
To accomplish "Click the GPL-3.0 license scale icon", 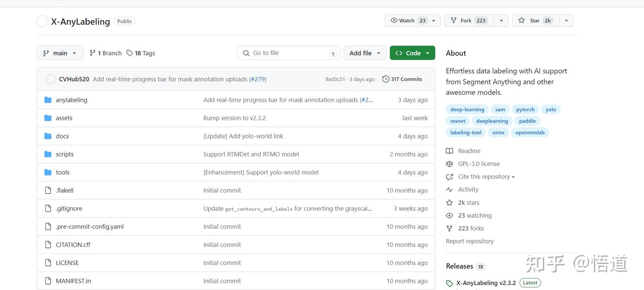I will [x=449, y=164].
